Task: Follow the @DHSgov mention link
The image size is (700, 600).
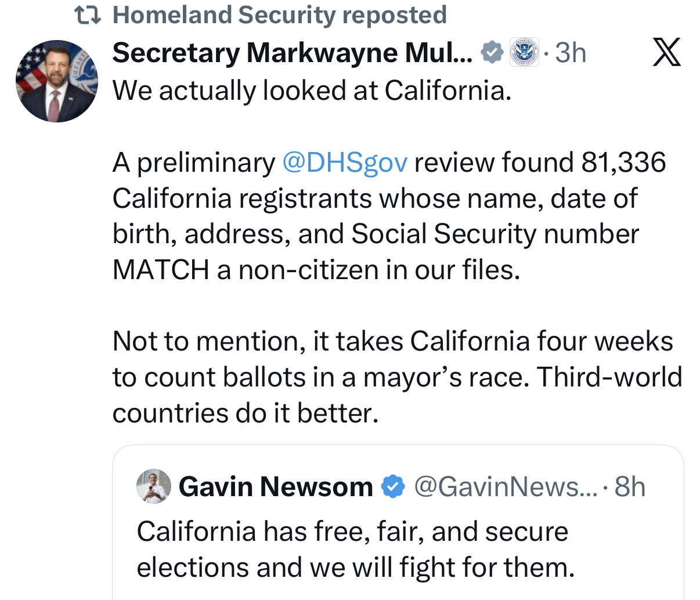Action: (345, 162)
